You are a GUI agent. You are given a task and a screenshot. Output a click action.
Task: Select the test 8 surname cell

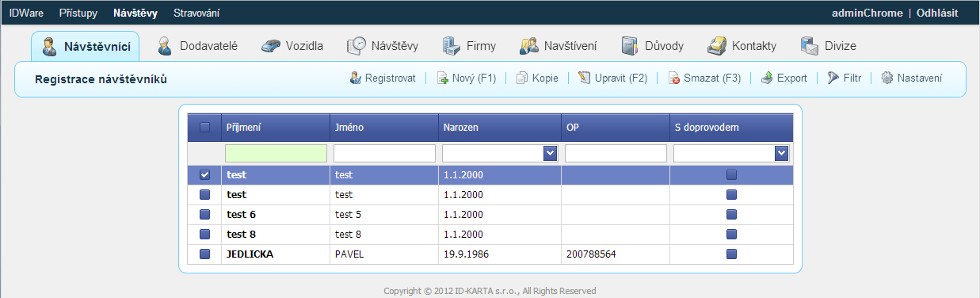pyautogui.click(x=276, y=234)
